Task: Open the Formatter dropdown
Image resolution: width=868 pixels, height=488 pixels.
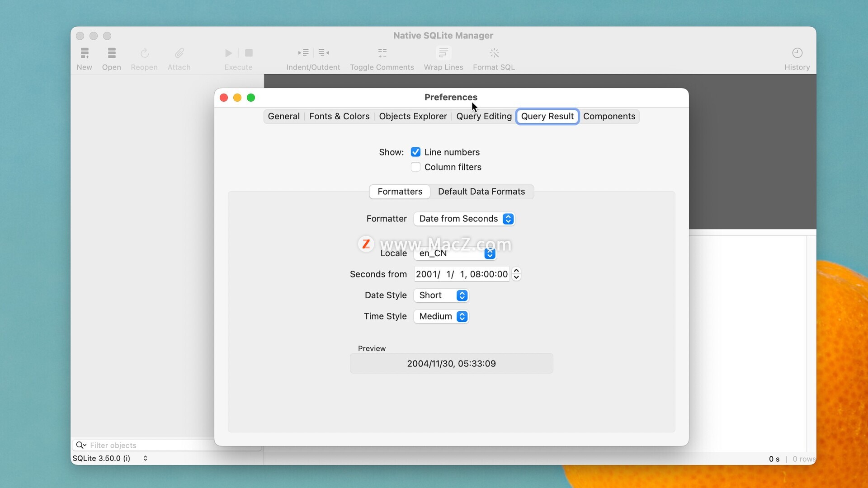Action: point(464,219)
